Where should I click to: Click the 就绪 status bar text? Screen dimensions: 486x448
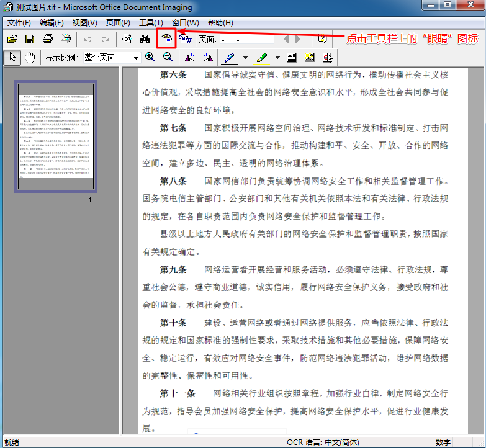[x=12, y=442]
